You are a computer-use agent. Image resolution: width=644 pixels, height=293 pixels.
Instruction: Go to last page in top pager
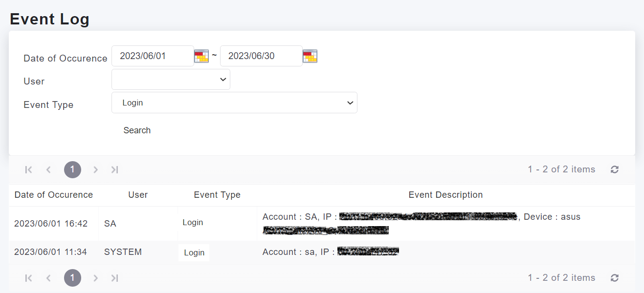[115, 169]
